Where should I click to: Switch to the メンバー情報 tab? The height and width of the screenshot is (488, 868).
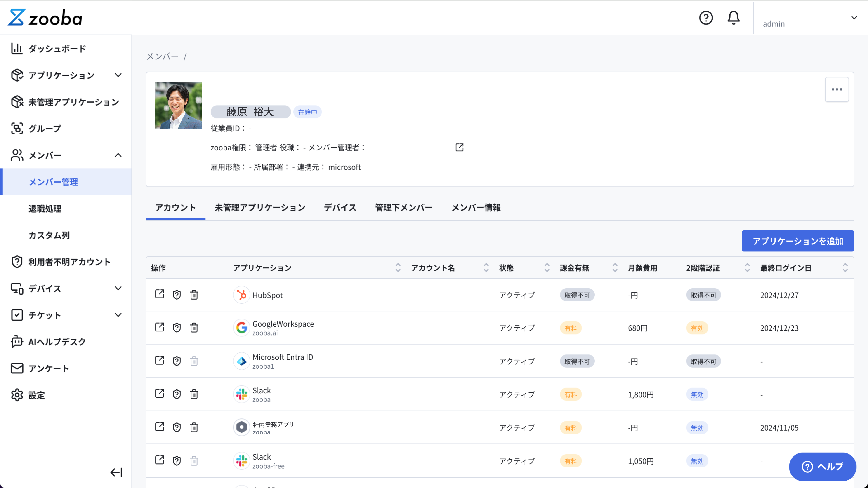click(x=476, y=207)
